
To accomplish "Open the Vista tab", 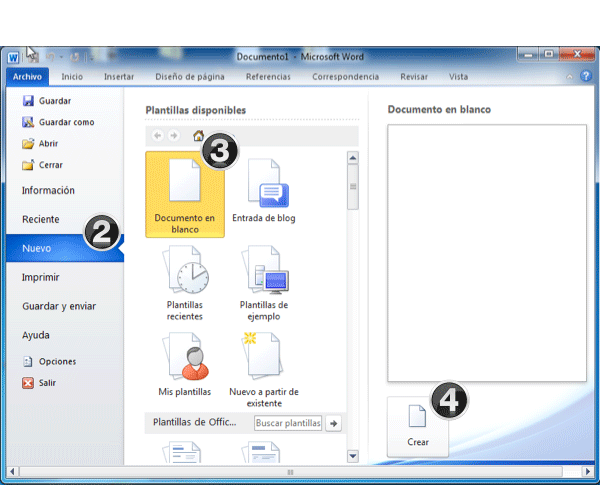I will point(458,77).
